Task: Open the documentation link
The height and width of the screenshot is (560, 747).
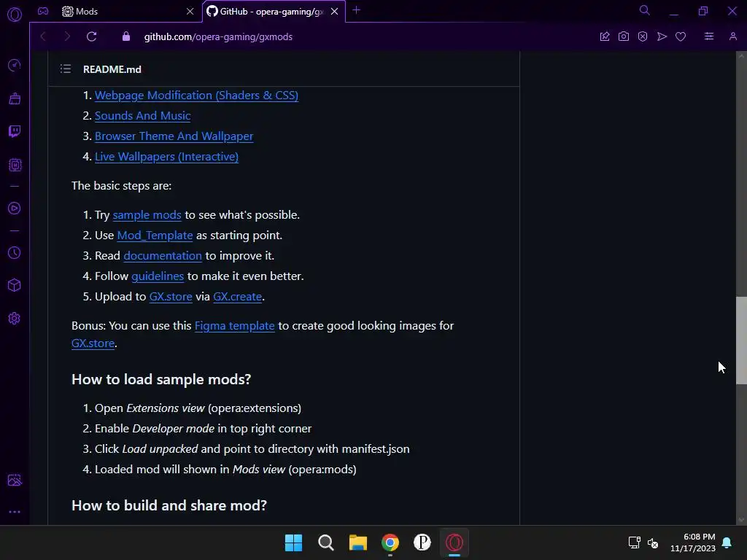Action: coord(163,256)
